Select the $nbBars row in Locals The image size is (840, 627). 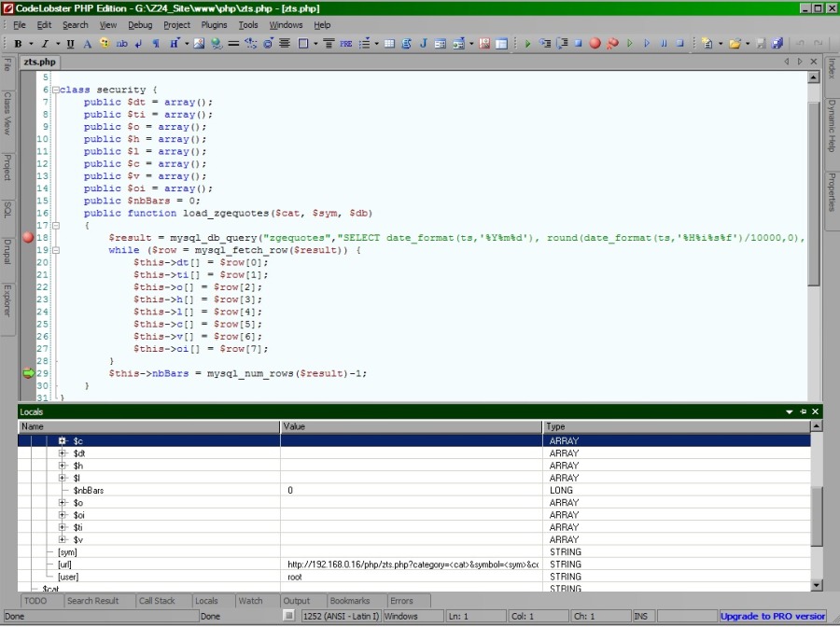(x=414, y=491)
